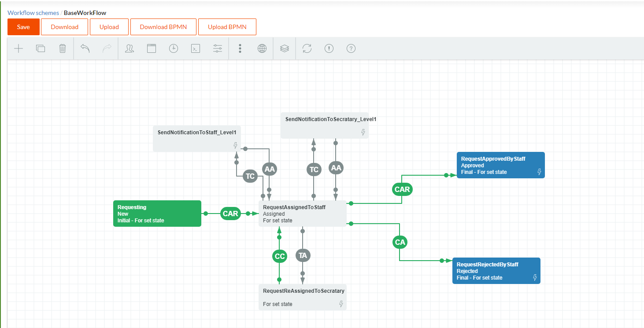Click the refresh icon in toolbar
644x328 pixels.
click(x=307, y=48)
